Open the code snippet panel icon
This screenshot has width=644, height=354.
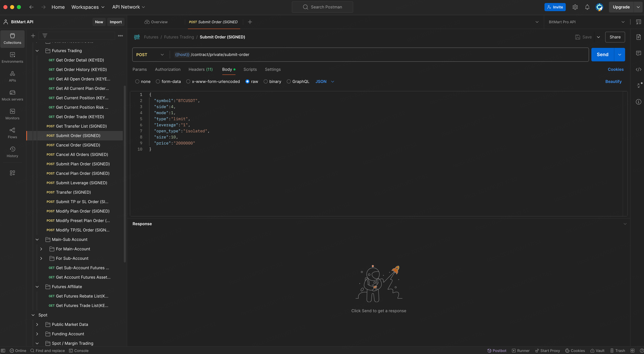click(638, 69)
